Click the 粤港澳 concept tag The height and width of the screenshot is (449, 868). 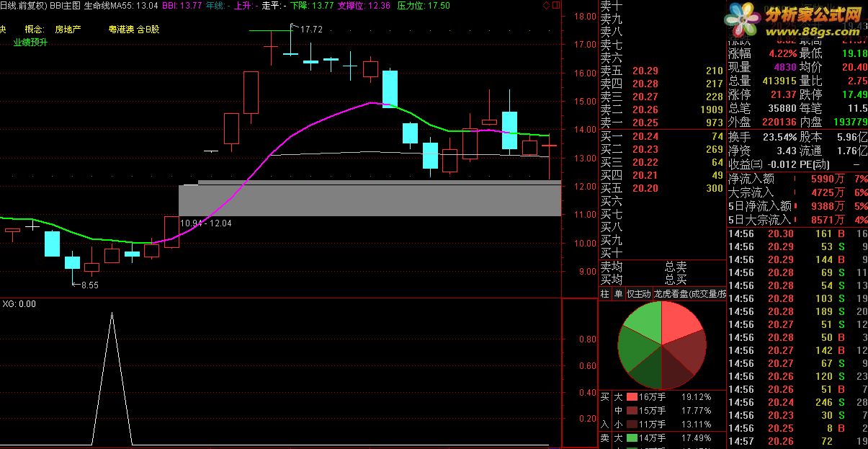(x=121, y=30)
